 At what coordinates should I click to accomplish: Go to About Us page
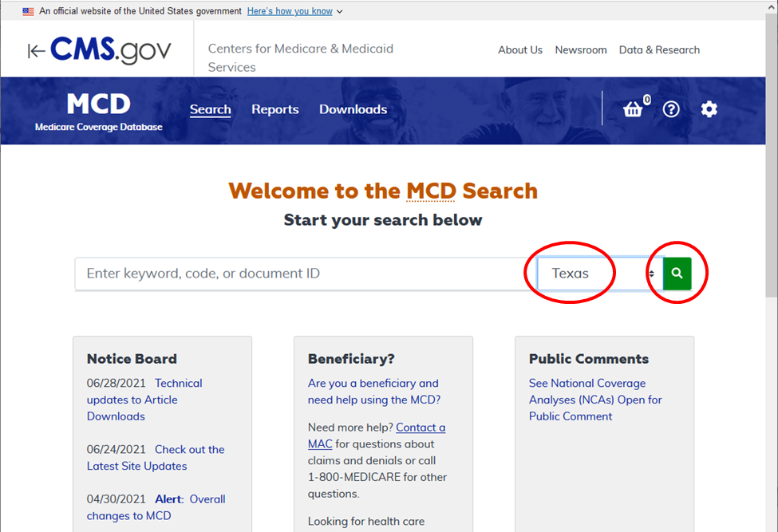(520, 50)
